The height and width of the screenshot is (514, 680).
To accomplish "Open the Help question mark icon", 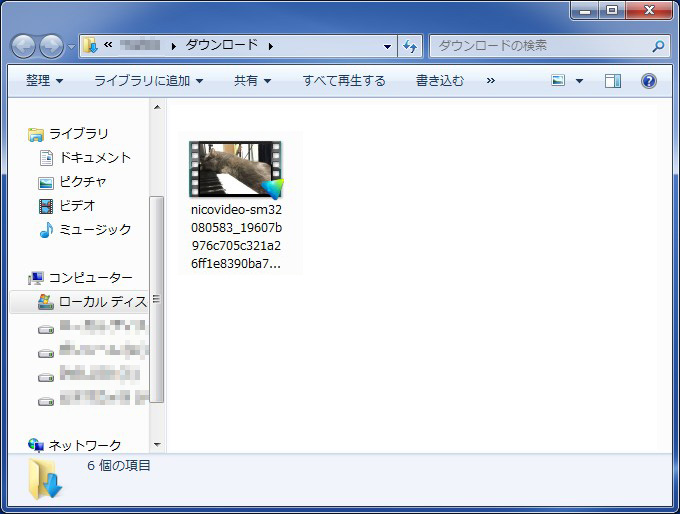I will (648, 81).
